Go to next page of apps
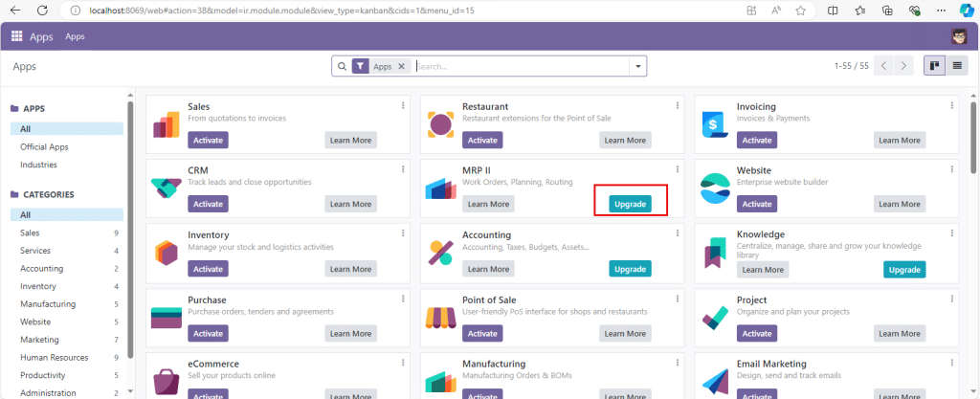 pos(903,66)
